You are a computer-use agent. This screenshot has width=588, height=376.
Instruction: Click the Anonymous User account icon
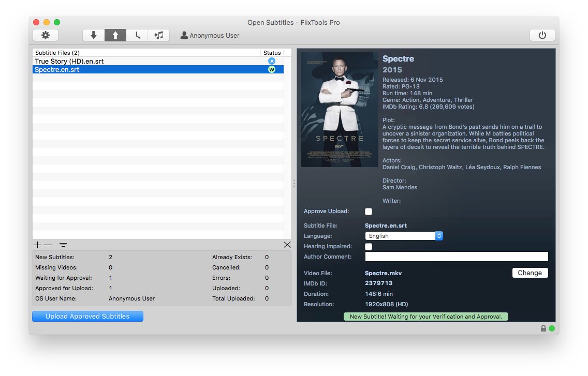click(184, 35)
